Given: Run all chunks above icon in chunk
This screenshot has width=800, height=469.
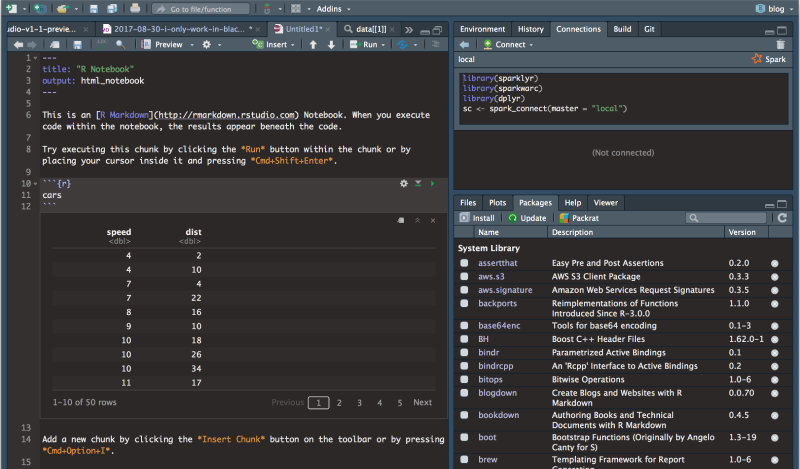Looking at the screenshot, I should [x=418, y=183].
